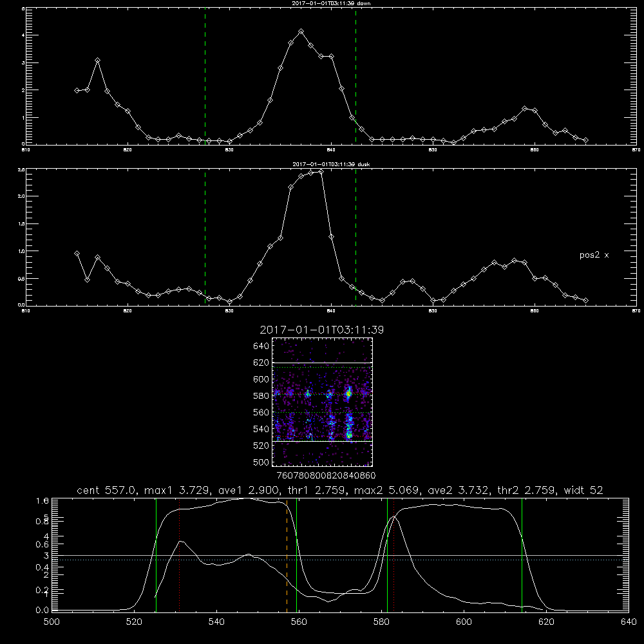Click 'cent 557.0' in the stats line

108,490
